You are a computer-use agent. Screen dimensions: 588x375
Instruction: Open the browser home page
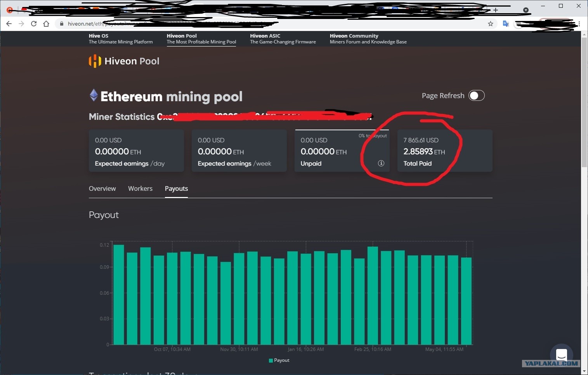[x=46, y=24]
